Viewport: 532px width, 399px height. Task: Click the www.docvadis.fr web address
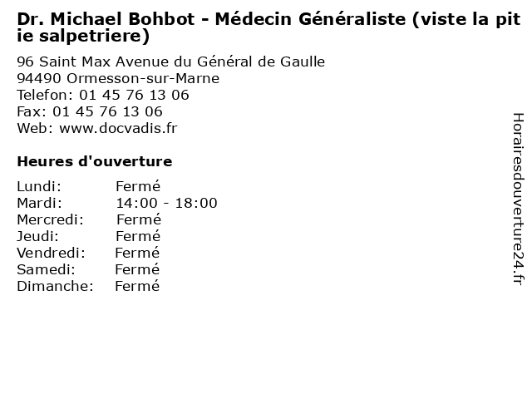[x=118, y=128]
